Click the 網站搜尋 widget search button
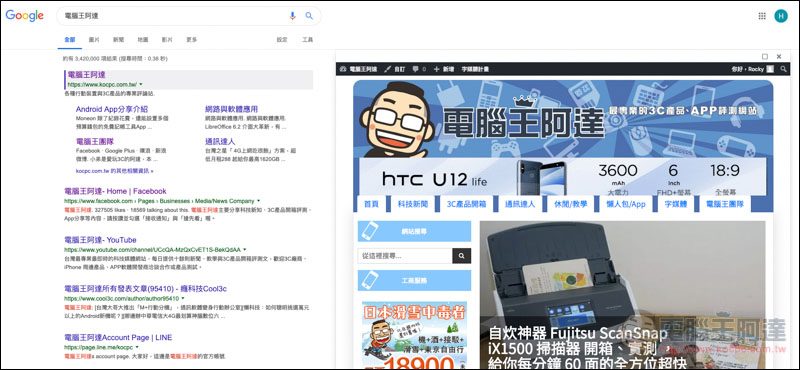The height and width of the screenshot is (370, 800). pyautogui.click(x=462, y=256)
